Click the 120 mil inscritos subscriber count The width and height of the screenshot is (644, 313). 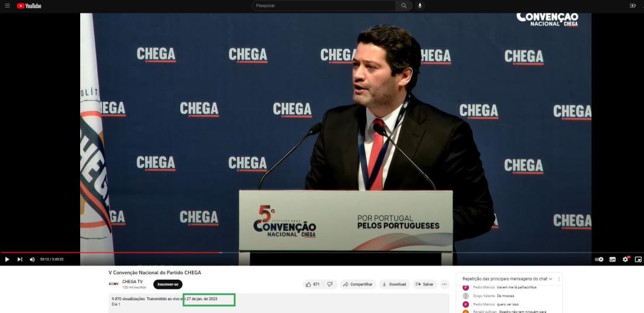[x=134, y=287]
